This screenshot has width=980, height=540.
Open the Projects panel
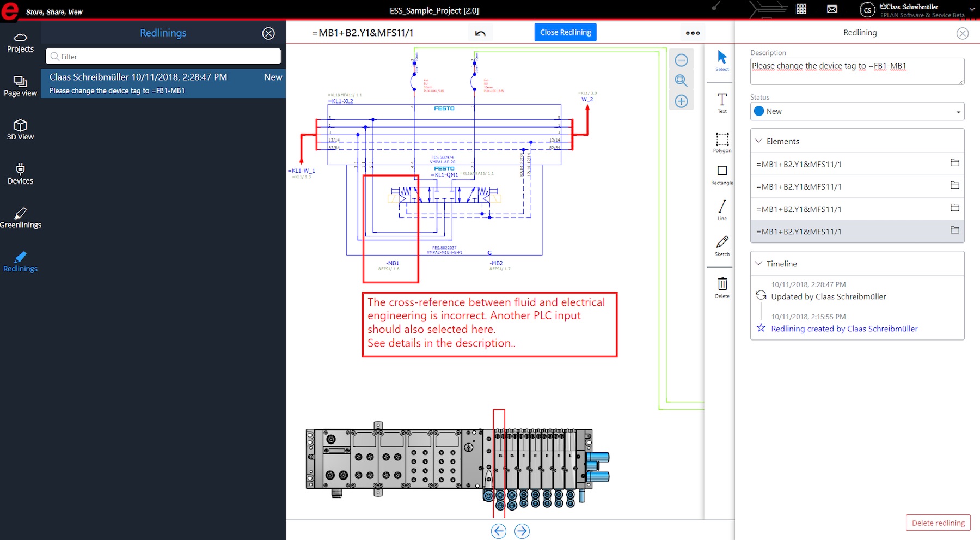click(20, 43)
